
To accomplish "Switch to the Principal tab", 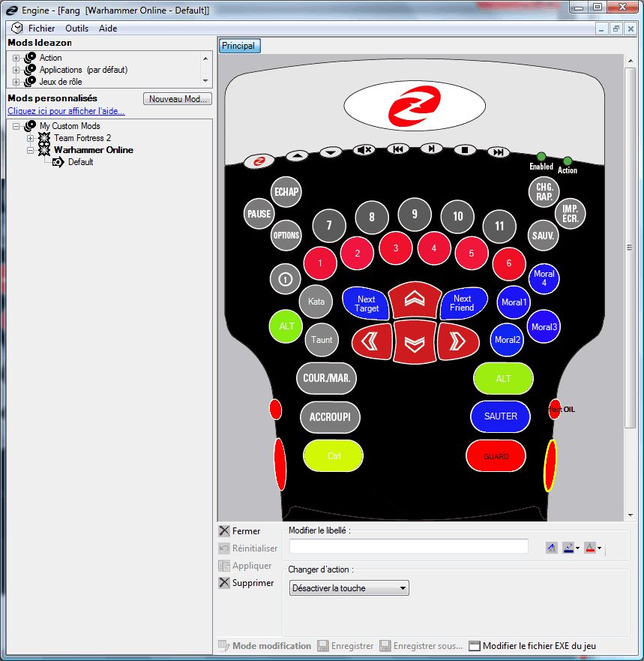I will (x=239, y=46).
